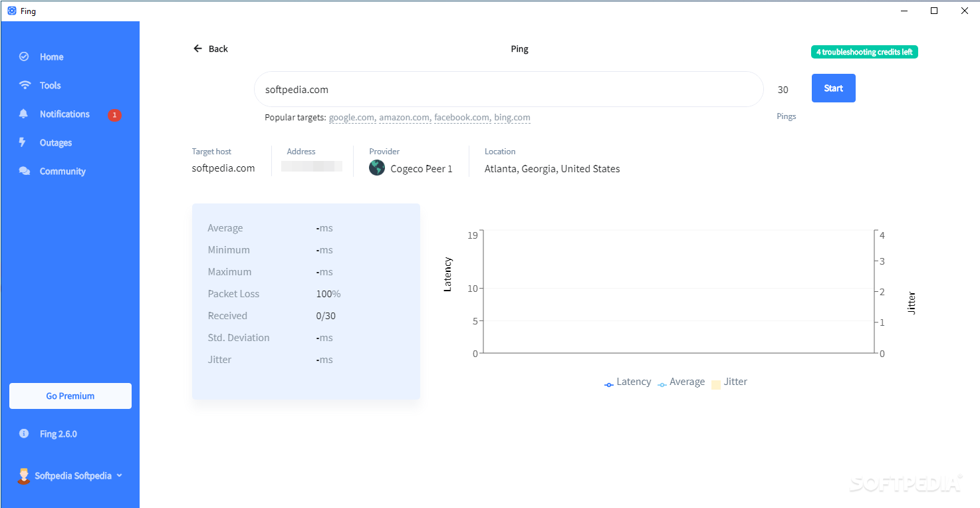Expand the Softpedia account dropdown chevron
The width and height of the screenshot is (980, 508).
120,475
